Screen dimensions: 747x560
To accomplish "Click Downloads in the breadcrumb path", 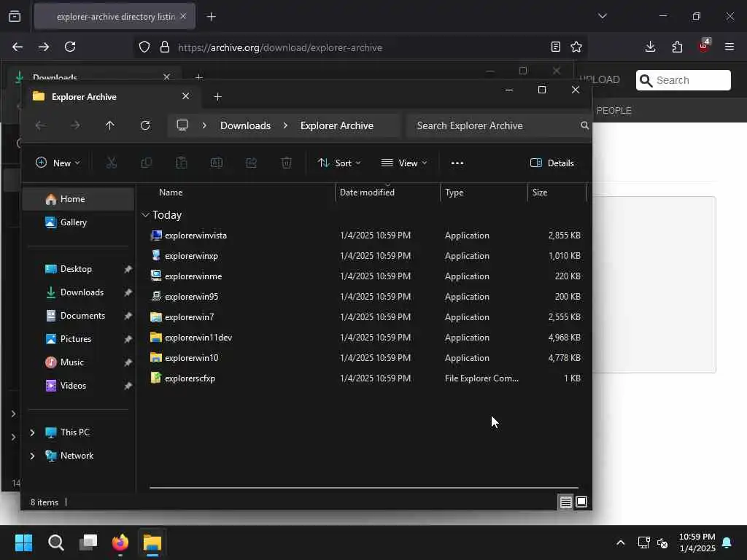I will (245, 125).
